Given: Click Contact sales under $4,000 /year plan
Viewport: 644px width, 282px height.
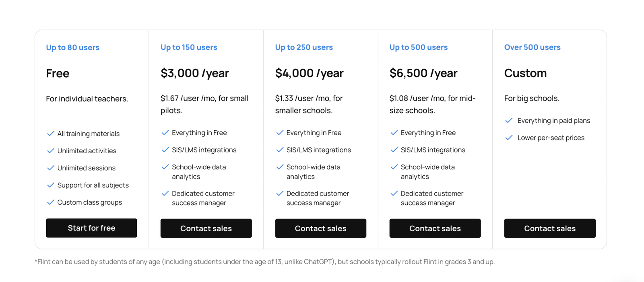Looking at the screenshot, I should (x=320, y=228).
